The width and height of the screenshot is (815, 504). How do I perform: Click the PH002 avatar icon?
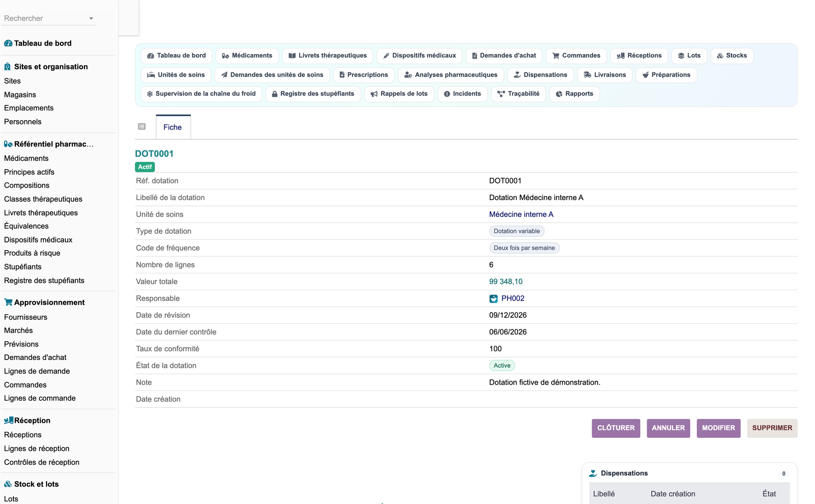[x=493, y=298]
